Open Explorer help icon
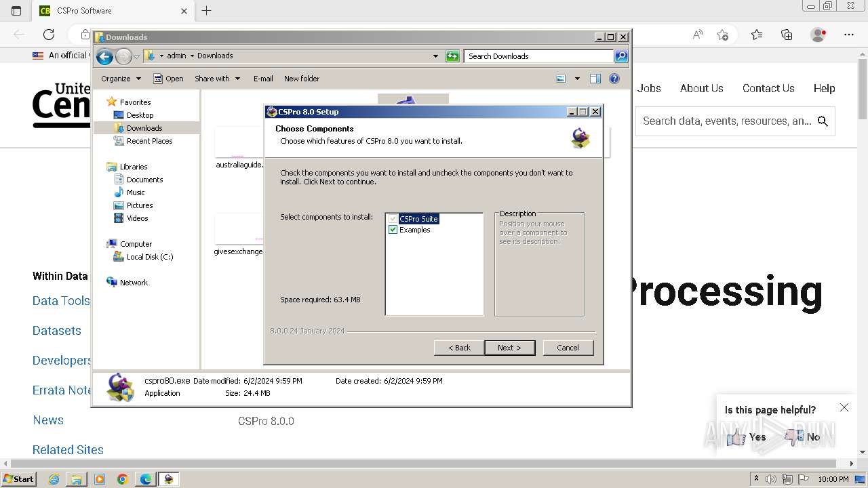This screenshot has height=488, width=868. coord(614,79)
